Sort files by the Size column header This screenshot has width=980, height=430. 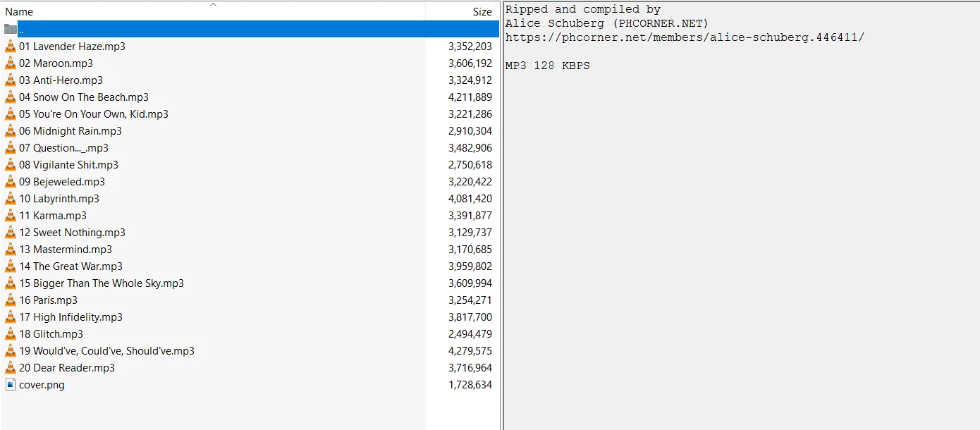(x=482, y=12)
